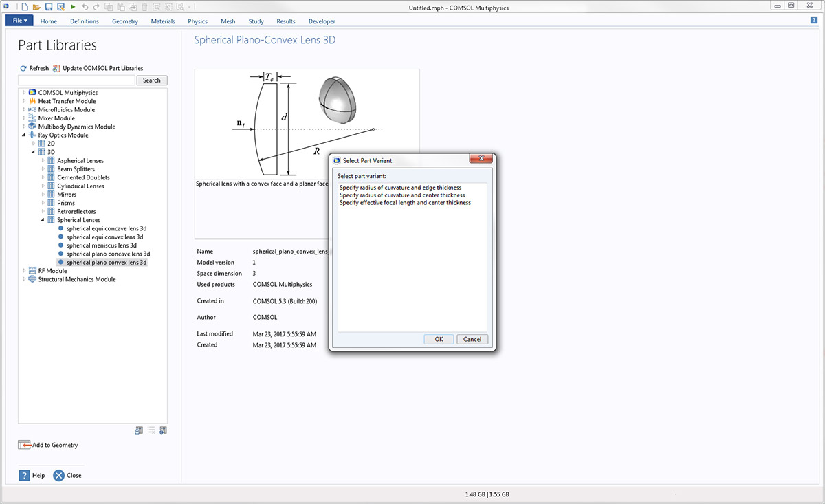Click the part library search field

point(77,80)
